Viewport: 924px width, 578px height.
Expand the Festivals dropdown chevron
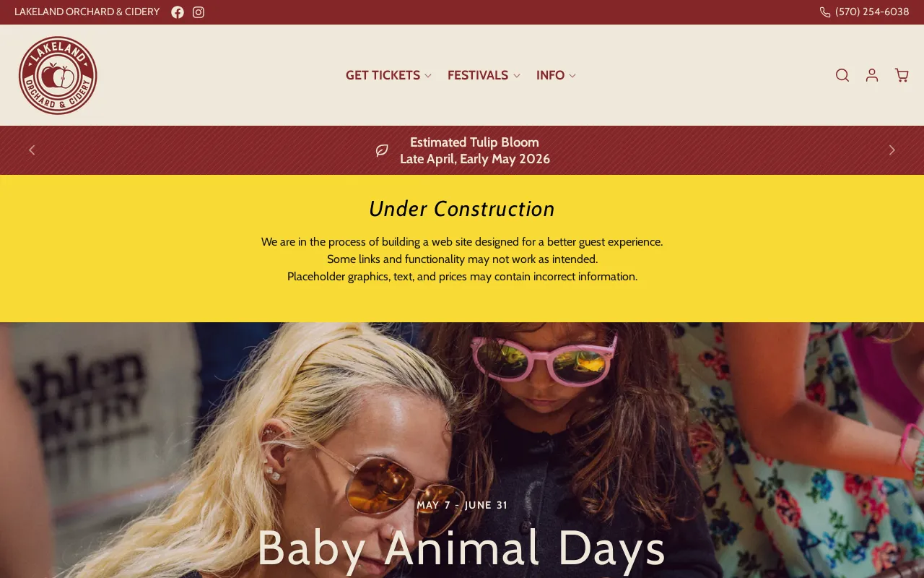click(516, 76)
